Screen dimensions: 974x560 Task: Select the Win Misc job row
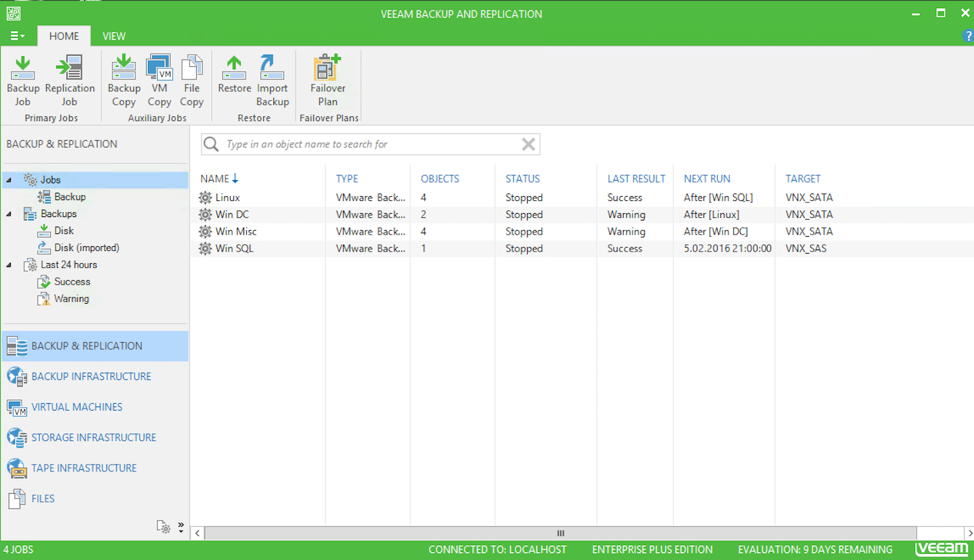582,231
